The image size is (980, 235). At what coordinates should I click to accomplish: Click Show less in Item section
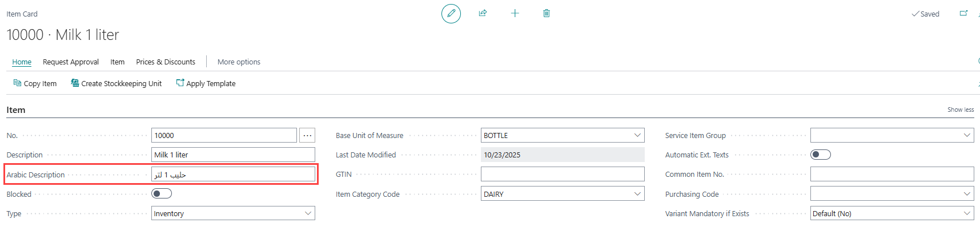pos(961,110)
